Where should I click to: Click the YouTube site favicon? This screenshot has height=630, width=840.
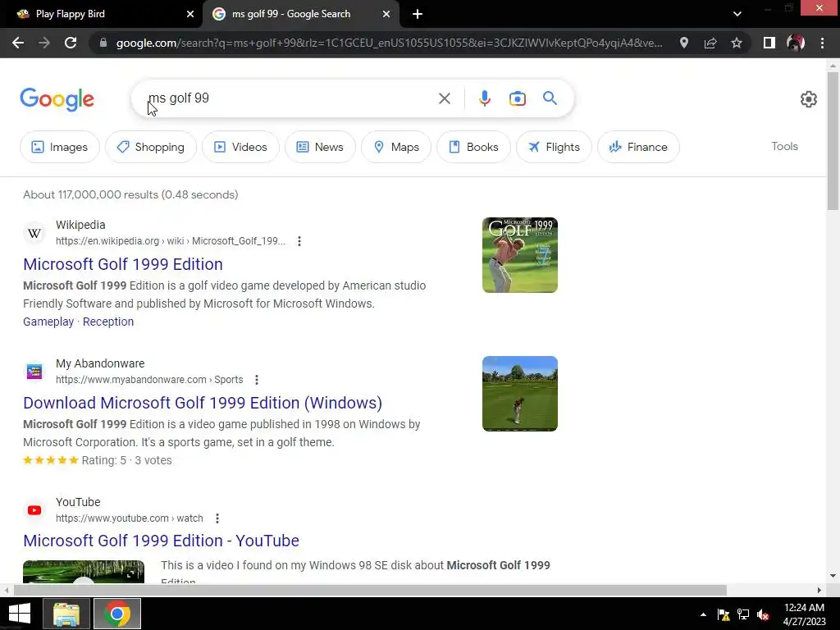tap(34, 510)
